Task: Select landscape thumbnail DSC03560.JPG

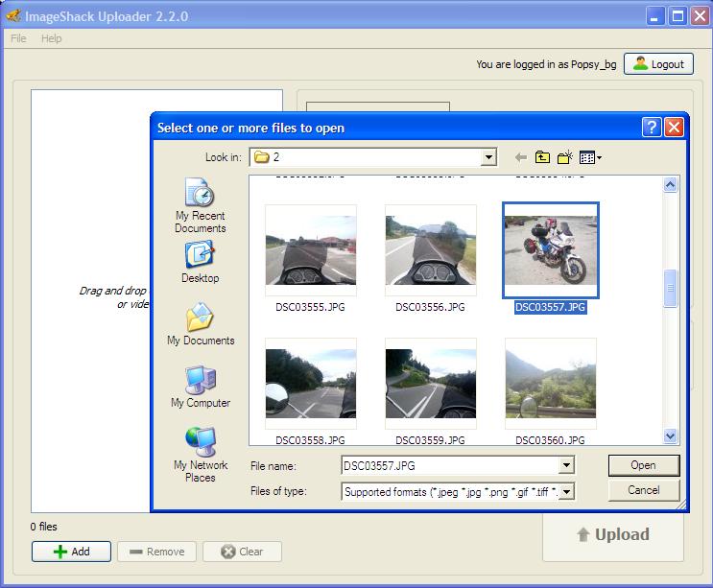Action: 551,383
